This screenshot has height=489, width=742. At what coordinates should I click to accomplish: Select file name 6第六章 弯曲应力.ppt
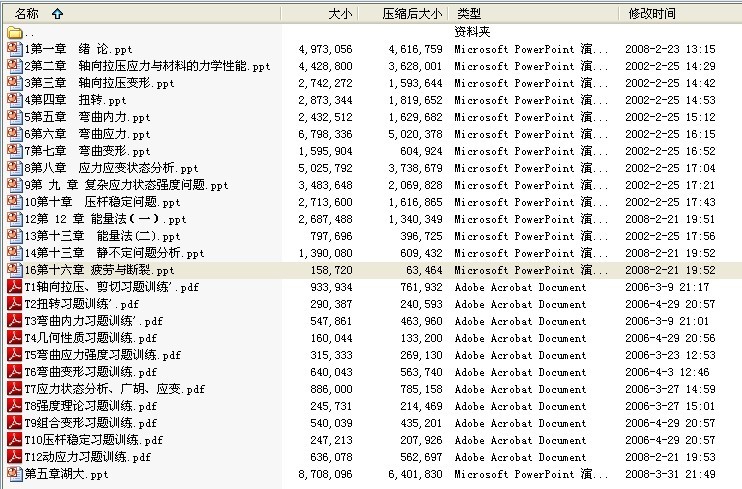[88, 134]
